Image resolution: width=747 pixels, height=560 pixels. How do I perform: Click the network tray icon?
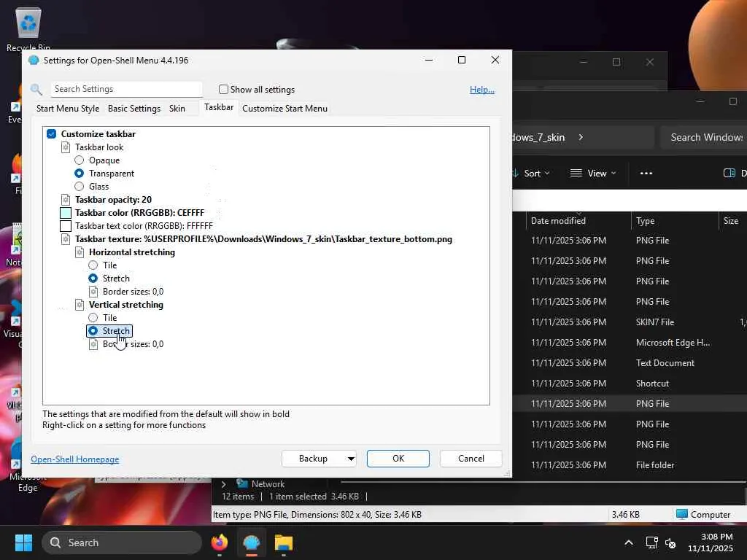click(x=651, y=542)
